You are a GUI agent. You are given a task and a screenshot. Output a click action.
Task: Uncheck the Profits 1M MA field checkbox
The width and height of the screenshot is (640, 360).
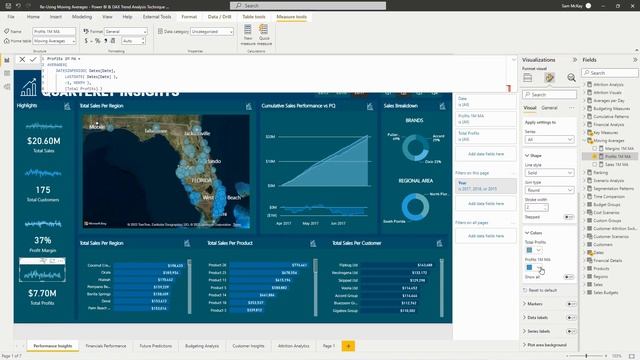pos(595,156)
